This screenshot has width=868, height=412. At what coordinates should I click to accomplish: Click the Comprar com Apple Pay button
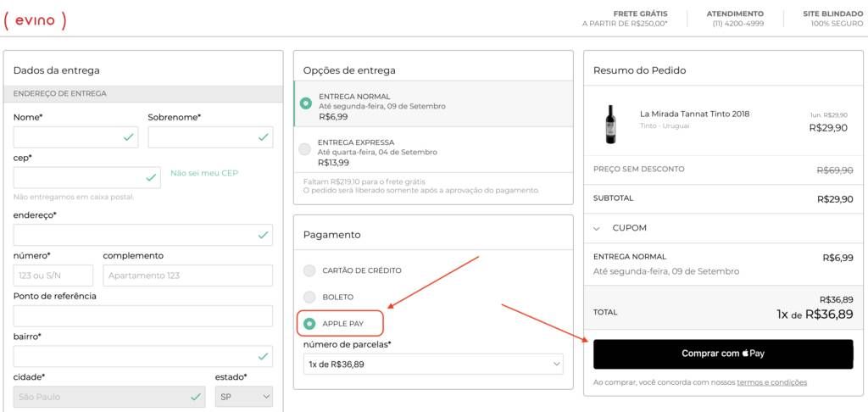click(723, 354)
